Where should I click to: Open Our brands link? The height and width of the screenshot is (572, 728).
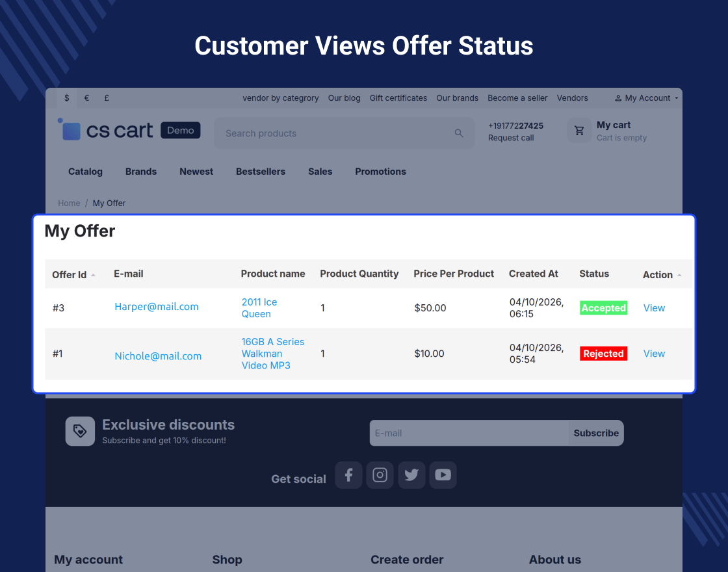[458, 98]
